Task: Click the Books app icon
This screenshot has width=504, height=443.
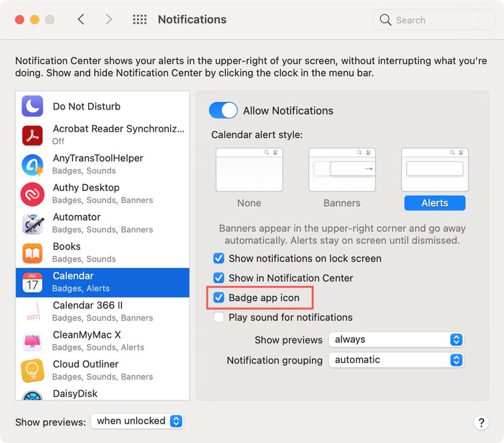Action: coord(32,253)
